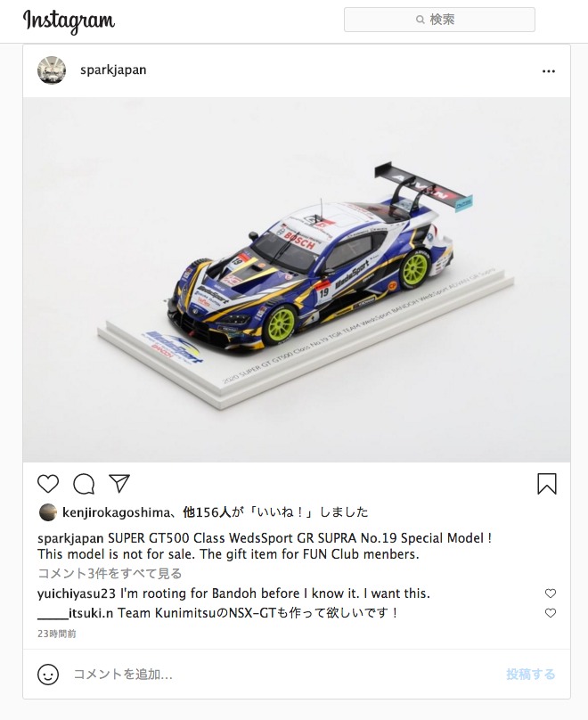The height and width of the screenshot is (720, 588).
Task: Open the 他156人 likes list
Action: click(x=207, y=512)
